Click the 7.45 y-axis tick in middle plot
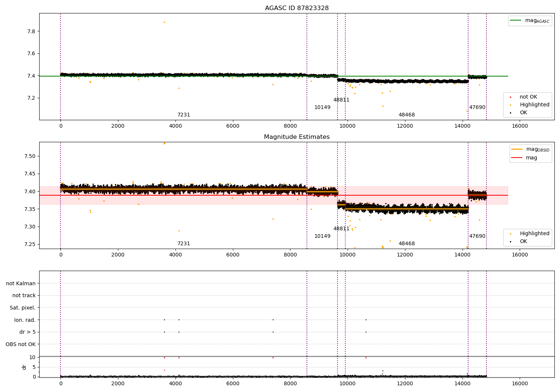The height and width of the screenshot is (392, 560). pyautogui.click(x=30, y=174)
